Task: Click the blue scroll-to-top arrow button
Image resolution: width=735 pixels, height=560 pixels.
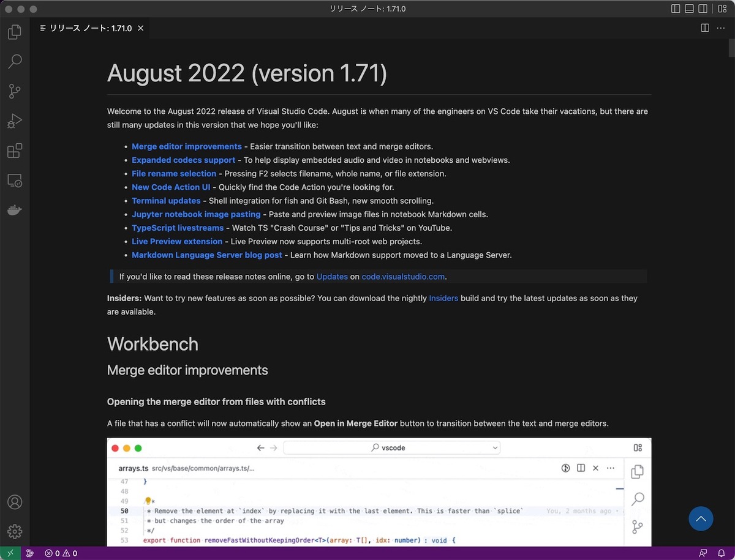Action: point(701,519)
